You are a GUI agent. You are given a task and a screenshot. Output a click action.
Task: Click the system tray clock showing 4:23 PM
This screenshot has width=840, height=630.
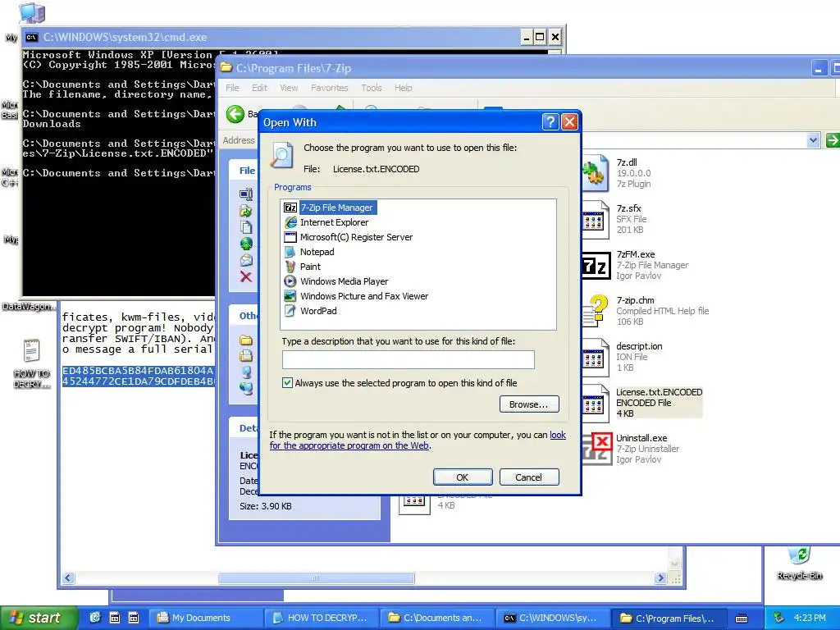(x=810, y=618)
